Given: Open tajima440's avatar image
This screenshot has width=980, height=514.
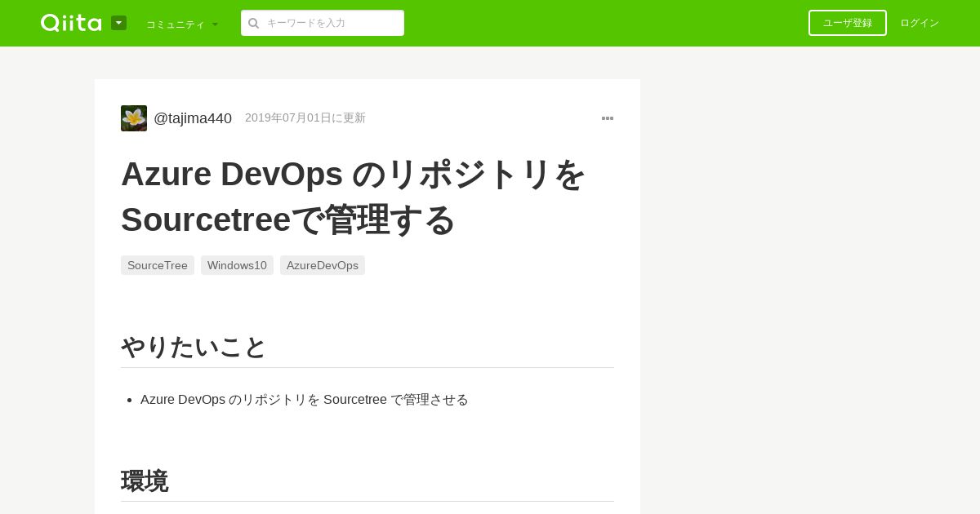Looking at the screenshot, I should (x=134, y=118).
